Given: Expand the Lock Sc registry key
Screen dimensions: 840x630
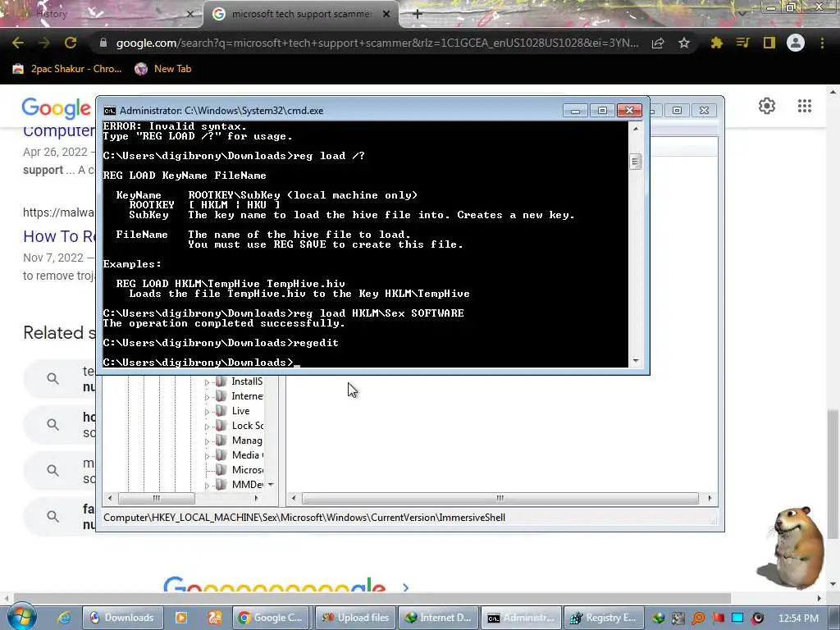Looking at the screenshot, I should click(x=207, y=427).
